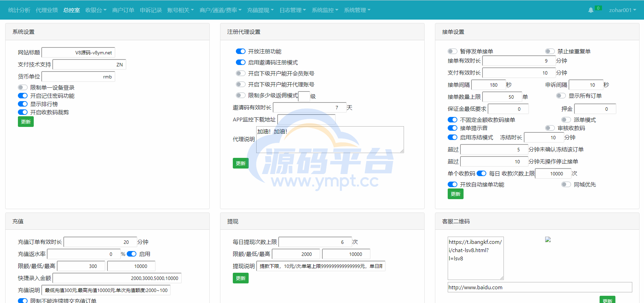The width and height of the screenshot is (644, 303).
Task: Toggle 启用邀请码注册模式 switch
Action: point(241,62)
